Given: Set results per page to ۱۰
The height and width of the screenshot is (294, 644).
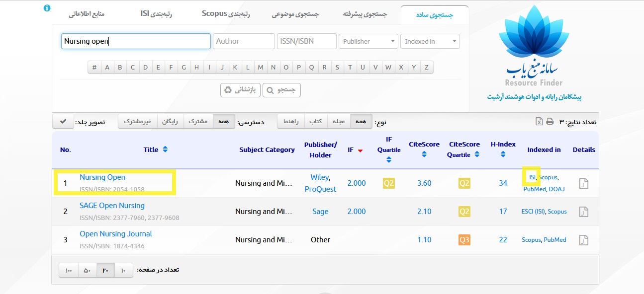Looking at the screenshot, I should pos(124,270).
